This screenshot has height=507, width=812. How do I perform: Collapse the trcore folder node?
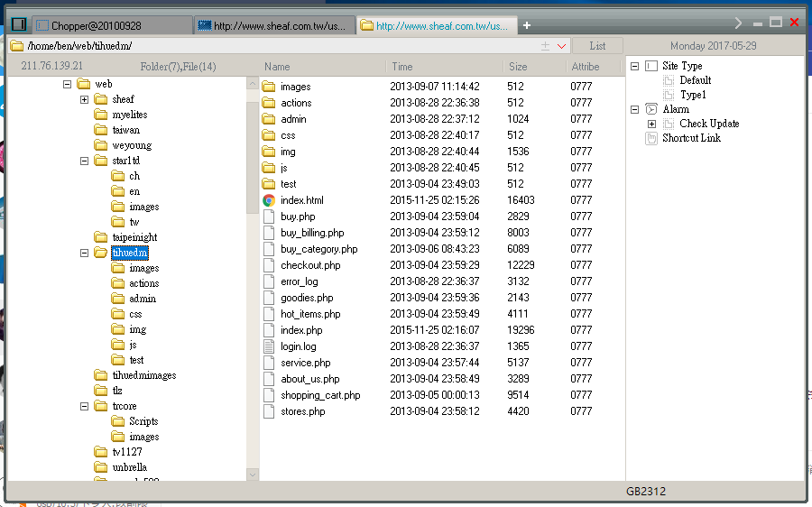[x=85, y=407]
